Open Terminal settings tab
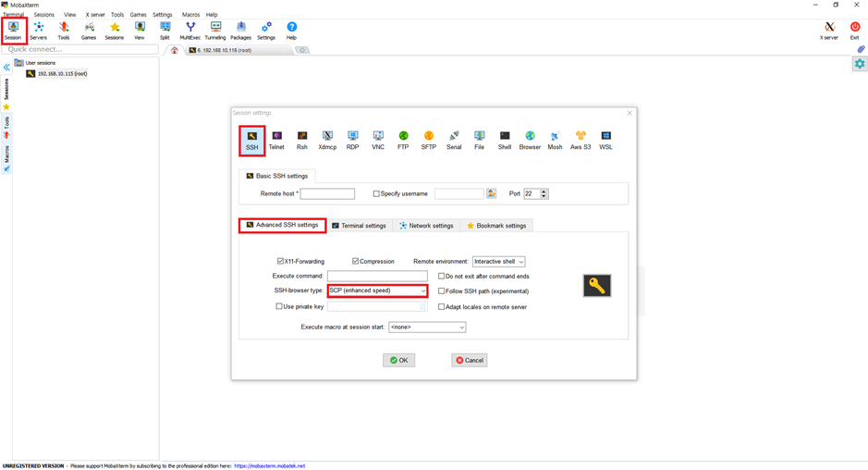 click(359, 226)
